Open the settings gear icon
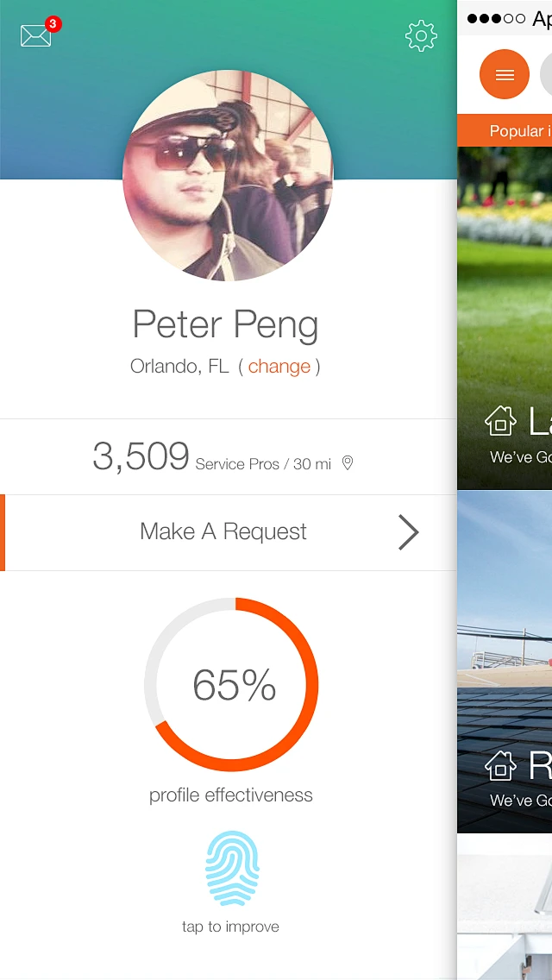This screenshot has width=552, height=980. (421, 36)
